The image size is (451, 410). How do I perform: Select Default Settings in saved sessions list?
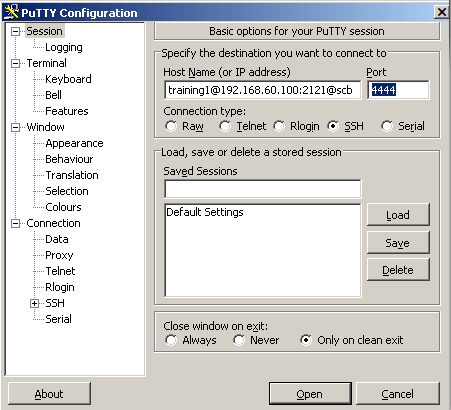tap(205, 212)
